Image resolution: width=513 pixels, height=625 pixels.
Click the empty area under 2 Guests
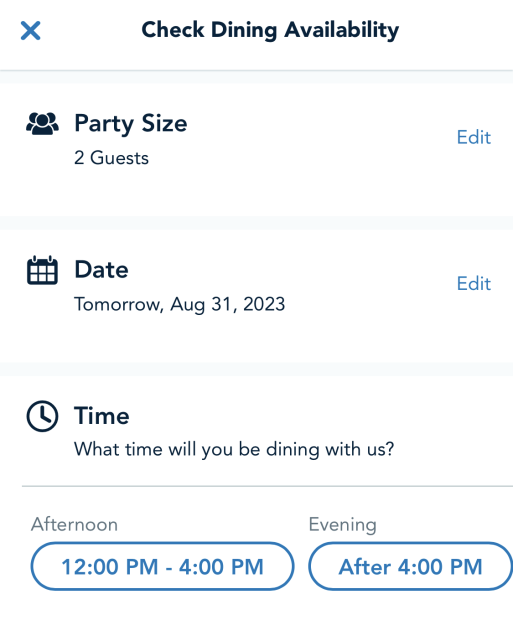[x=256, y=193]
